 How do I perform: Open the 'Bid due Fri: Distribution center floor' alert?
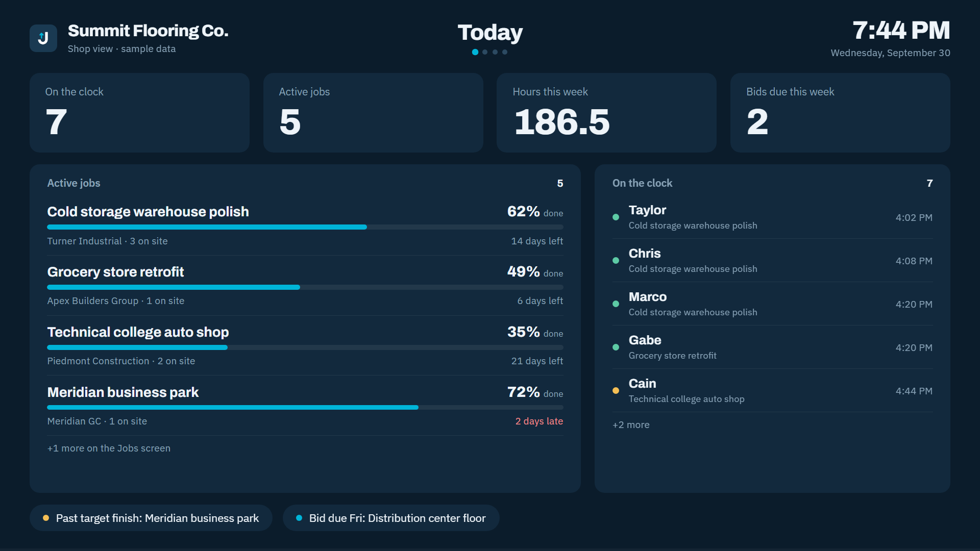click(x=391, y=518)
